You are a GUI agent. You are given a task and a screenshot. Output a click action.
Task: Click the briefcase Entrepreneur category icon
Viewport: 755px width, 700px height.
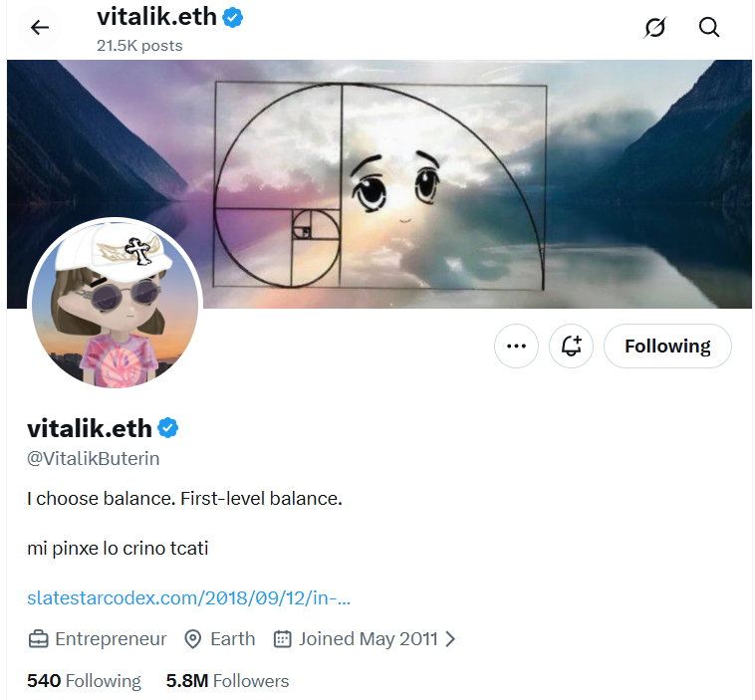[38, 639]
